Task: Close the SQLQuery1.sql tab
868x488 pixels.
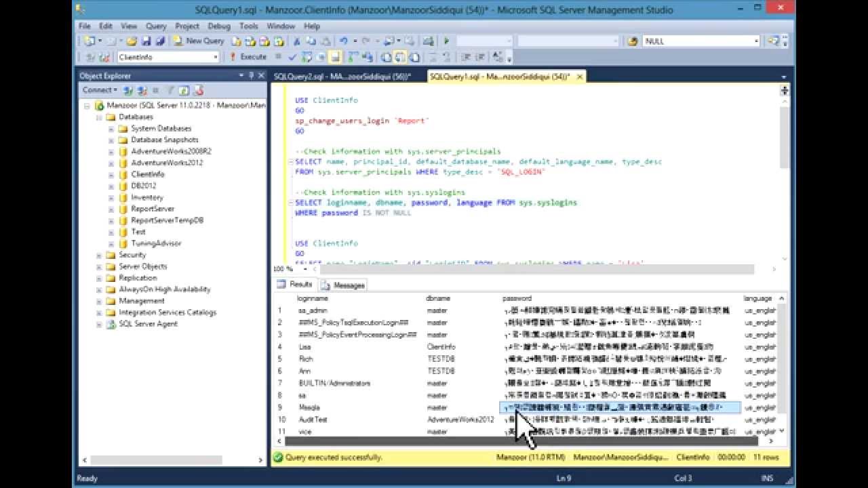Action: 580,77
